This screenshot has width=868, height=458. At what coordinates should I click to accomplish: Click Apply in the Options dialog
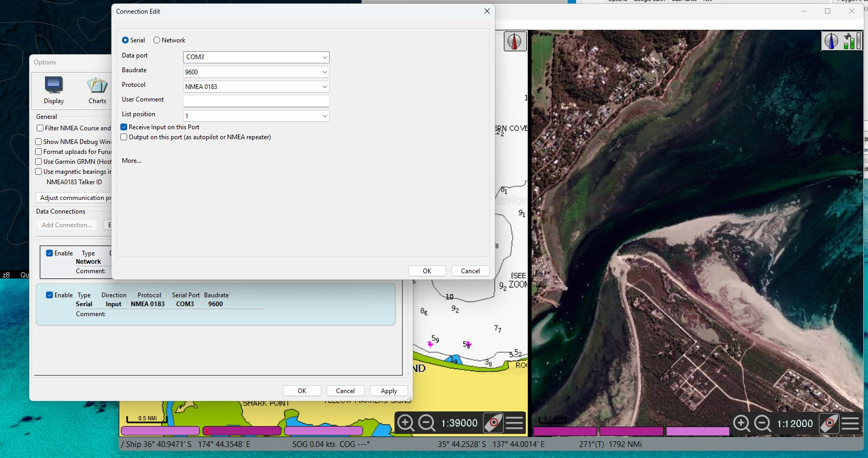[389, 391]
